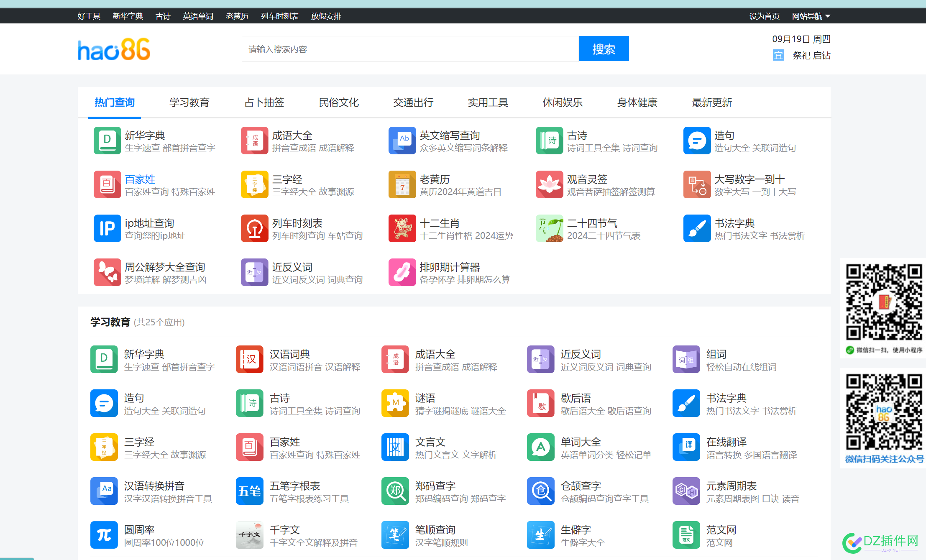926x560 pixels.
Task: Open the IP地址查询 icon
Action: tap(107, 228)
